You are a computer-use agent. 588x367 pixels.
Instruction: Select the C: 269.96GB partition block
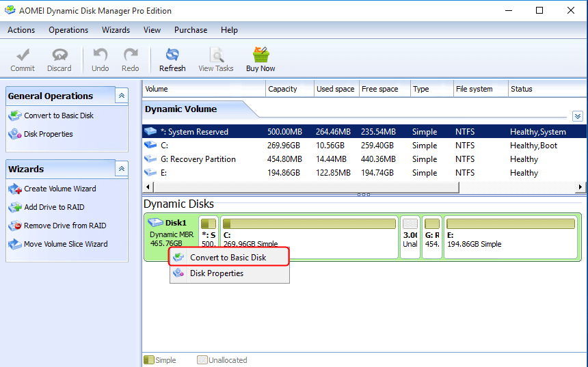(309, 237)
